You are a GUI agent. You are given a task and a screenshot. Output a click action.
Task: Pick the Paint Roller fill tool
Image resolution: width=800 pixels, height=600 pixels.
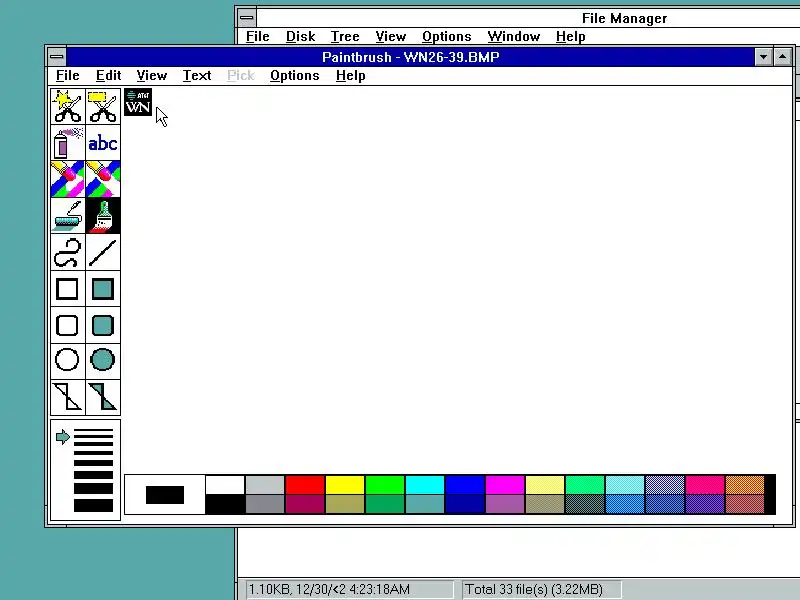point(68,215)
